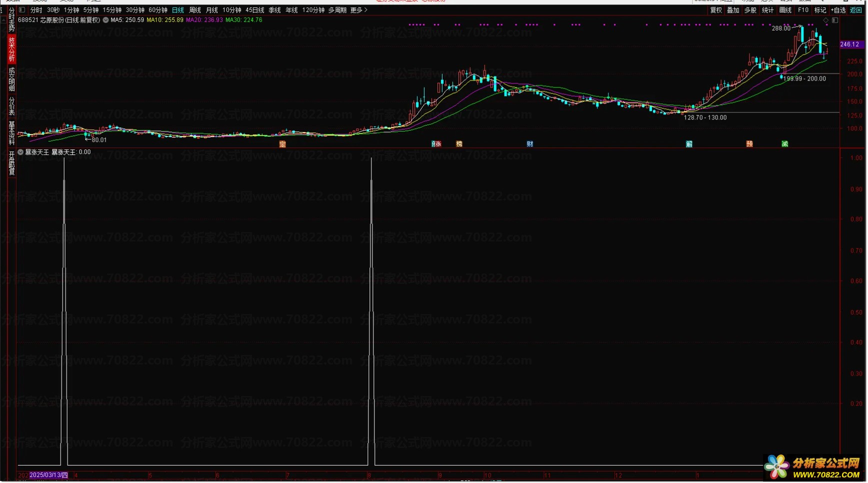The height and width of the screenshot is (483, 868).
Task: Switch to 周线 weekly chart
Action: (x=195, y=10)
